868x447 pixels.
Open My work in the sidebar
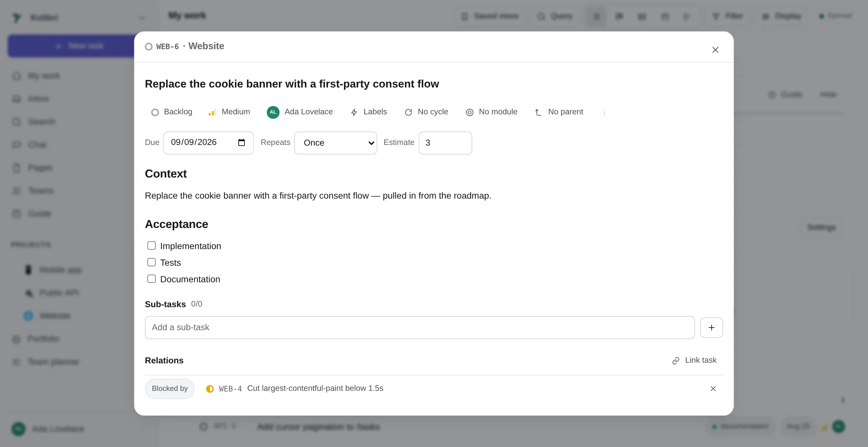pos(44,76)
